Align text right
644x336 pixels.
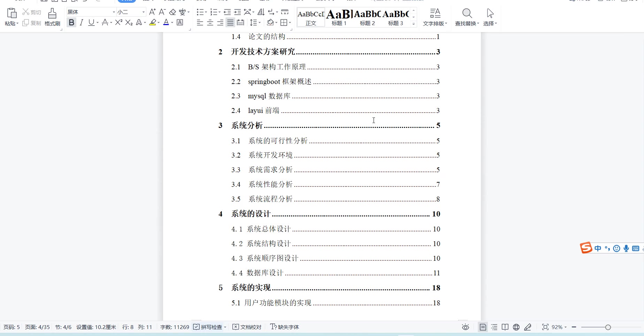tap(220, 23)
